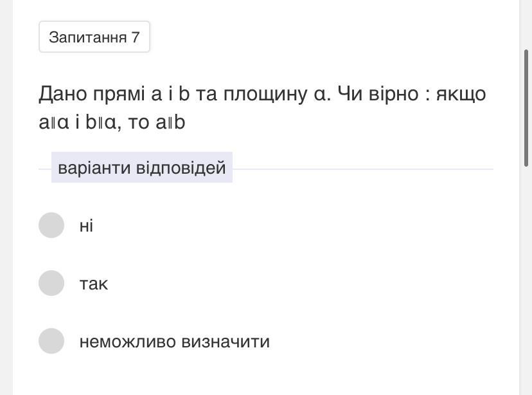The height and width of the screenshot is (395, 532).
Task: Click the "неможливо визначити" answer text
Action: tap(174, 342)
